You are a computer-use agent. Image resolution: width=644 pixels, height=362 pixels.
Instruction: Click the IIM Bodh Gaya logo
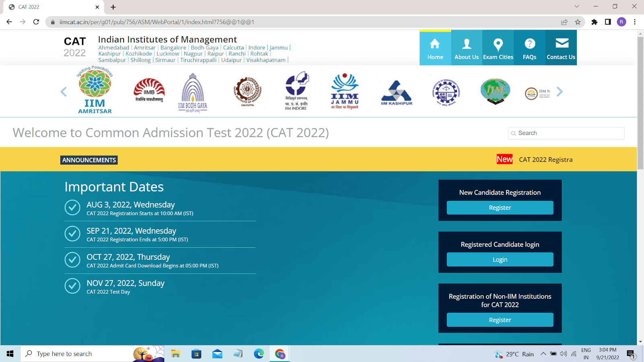click(x=193, y=93)
